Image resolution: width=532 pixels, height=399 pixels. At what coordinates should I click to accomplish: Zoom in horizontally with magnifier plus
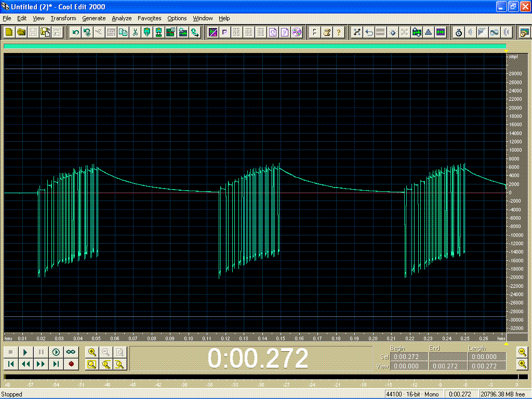(91, 352)
